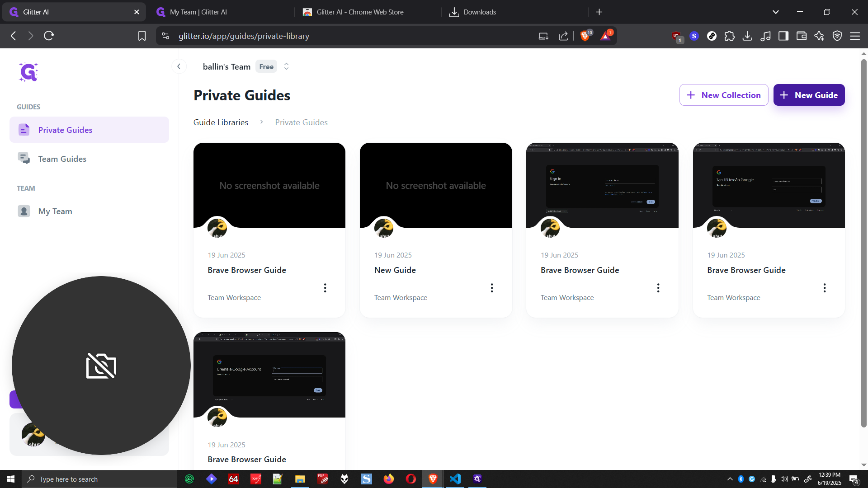Toggle the browser sidebar panel icon
This screenshot has height=488, width=868.
[783, 36]
